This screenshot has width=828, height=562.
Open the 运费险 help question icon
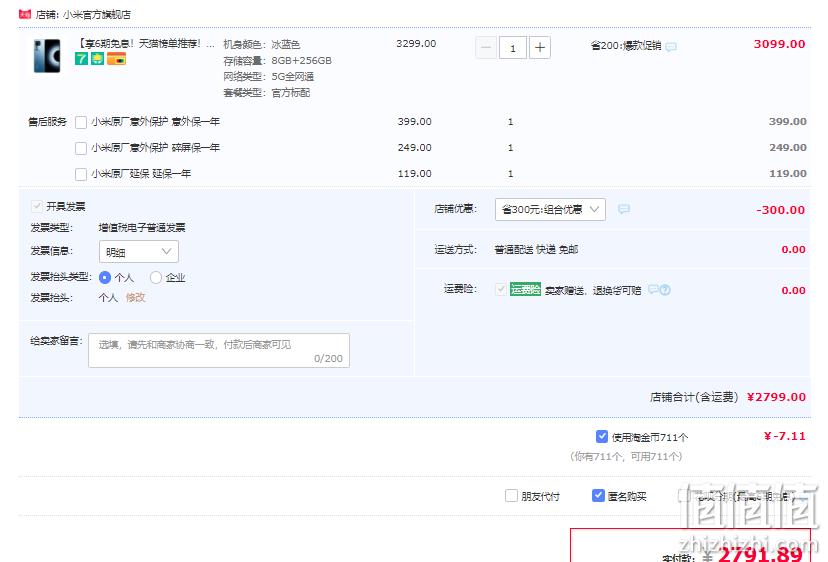(x=665, y=289)
